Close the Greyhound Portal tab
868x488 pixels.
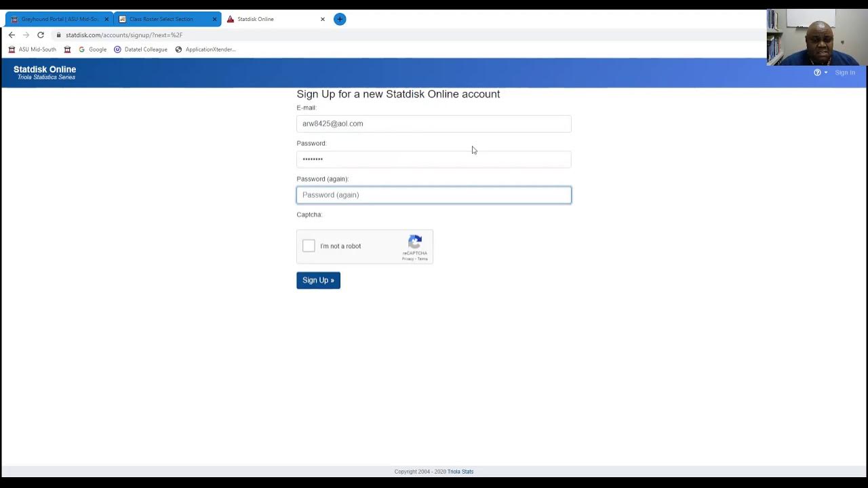106,19
